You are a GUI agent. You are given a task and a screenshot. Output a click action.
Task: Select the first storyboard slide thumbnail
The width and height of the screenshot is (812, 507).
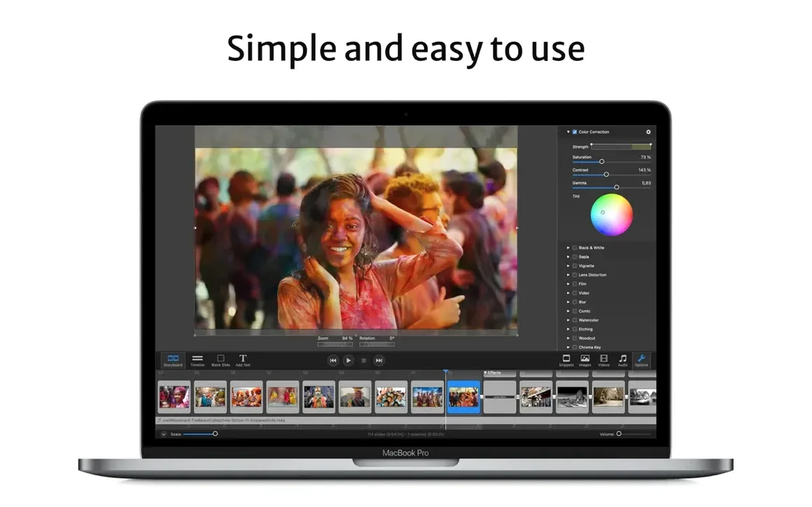[x=174, y=397]
